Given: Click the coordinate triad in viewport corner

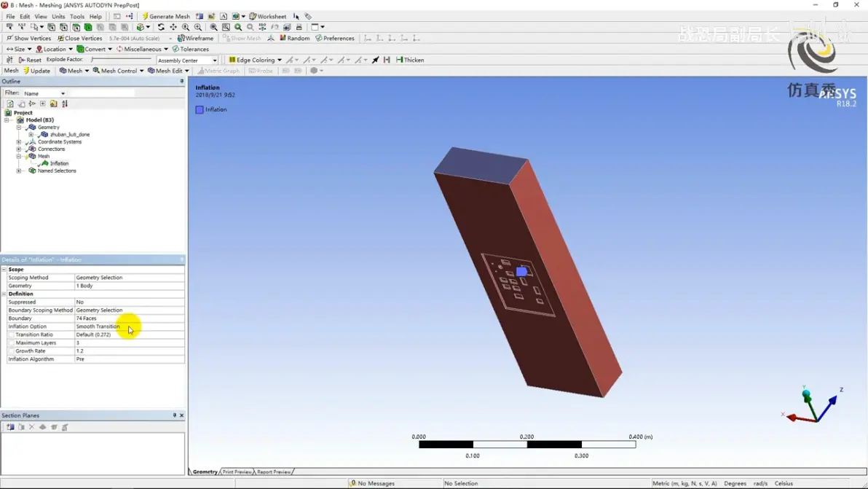Looking at the screenshot, I should point(813,404).
